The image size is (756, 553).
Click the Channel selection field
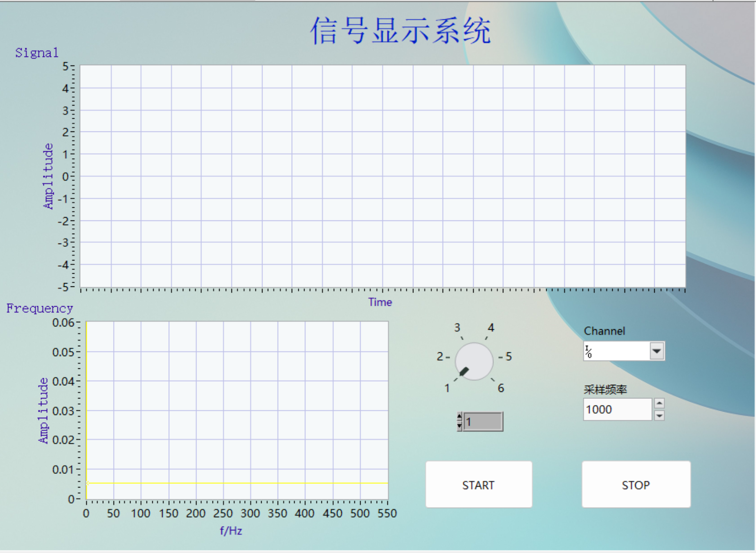click(616, 351)
